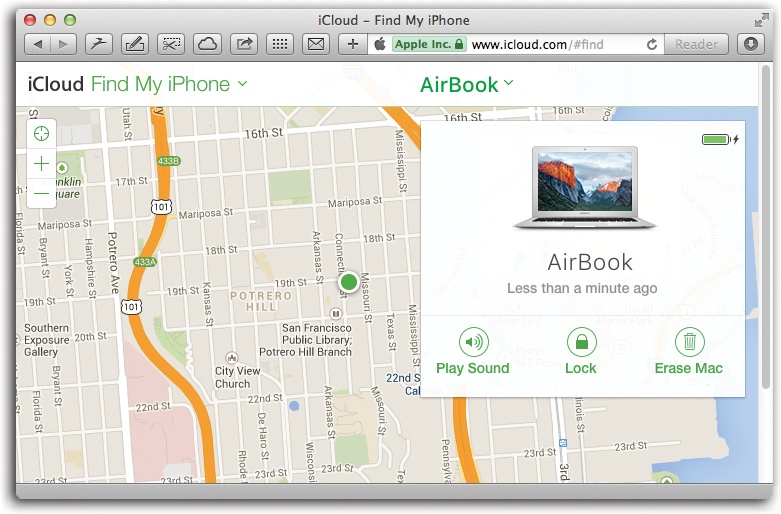Click the plus add bookmark button
The height and width of the screenshot is (514, 781).
tap(353, 44)
